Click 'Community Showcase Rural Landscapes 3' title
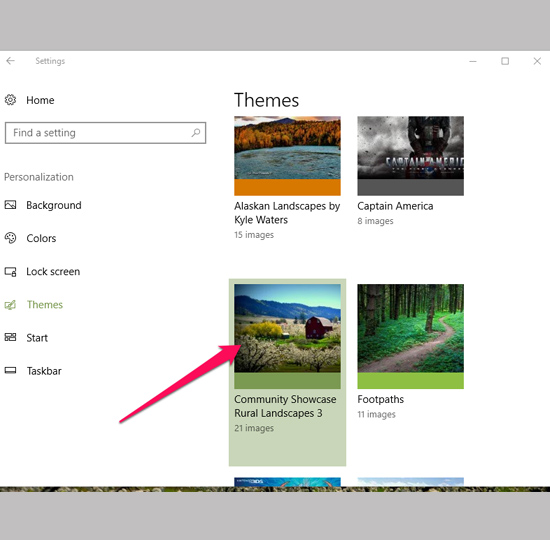Screen dimensions: 550x540 (285, 406)
